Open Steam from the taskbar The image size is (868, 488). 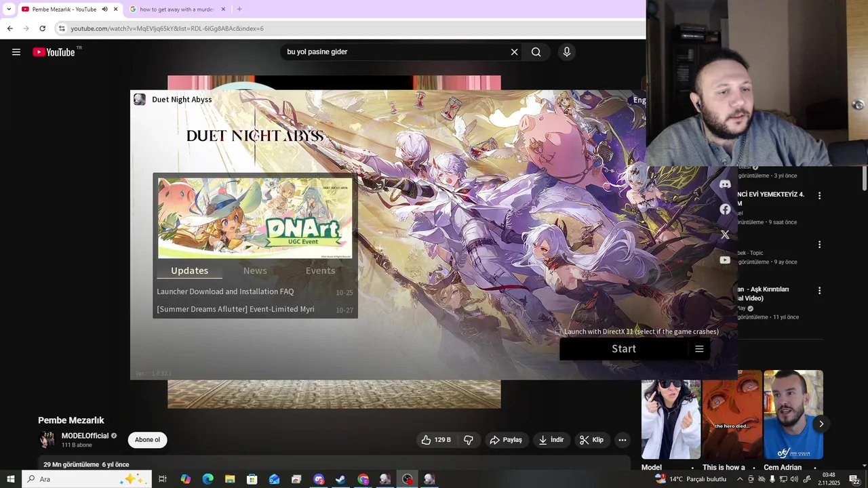(x=340, y=479)
